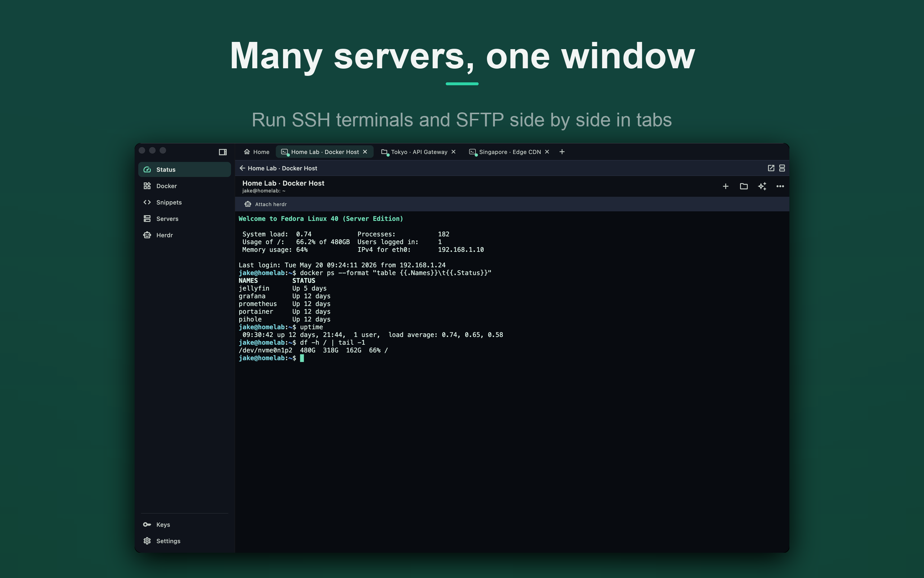The width and height of the screenshot is (924, 578).
Task: Click the Docker blocks icon in sidebar
Action: pyautogui.click(x=147, y=186)
